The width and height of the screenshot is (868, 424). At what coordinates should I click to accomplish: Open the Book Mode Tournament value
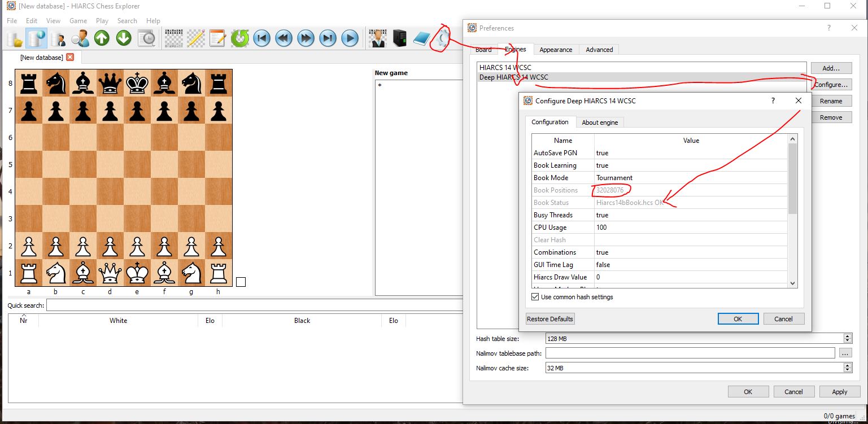click(x=691, y=178)
